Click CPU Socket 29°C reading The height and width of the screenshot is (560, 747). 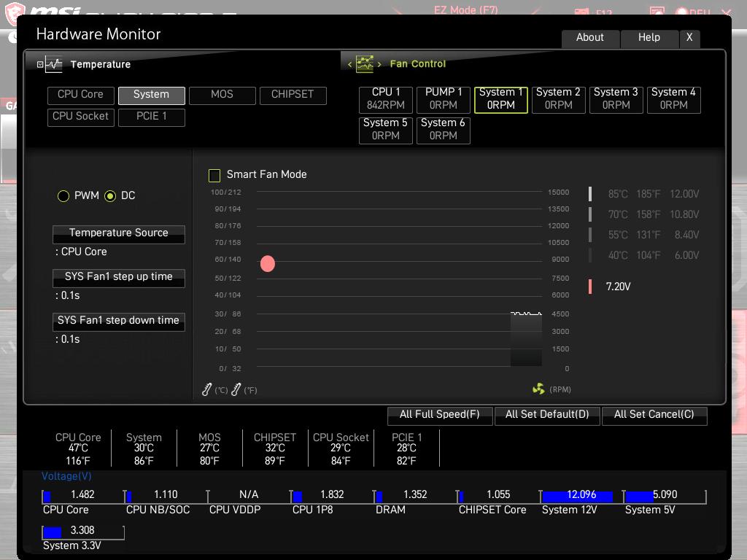pyautogui.click(x=341, y=448)
